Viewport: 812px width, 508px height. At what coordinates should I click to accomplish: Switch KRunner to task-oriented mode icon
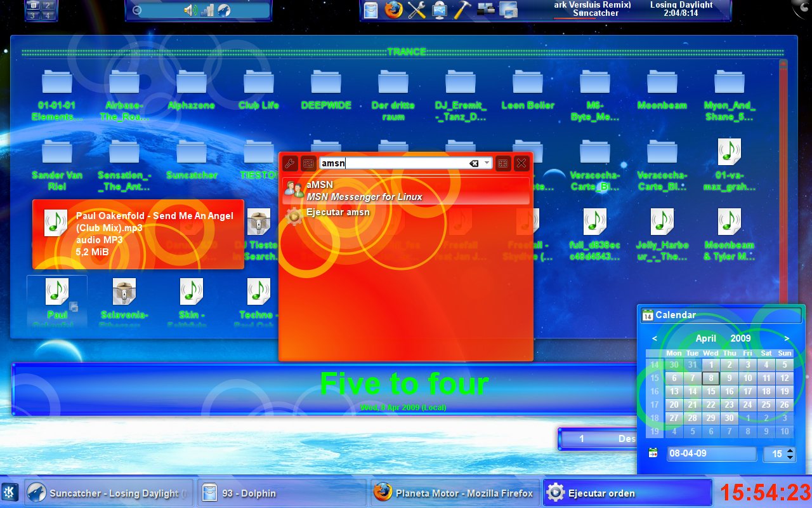(x=502, y=163)
